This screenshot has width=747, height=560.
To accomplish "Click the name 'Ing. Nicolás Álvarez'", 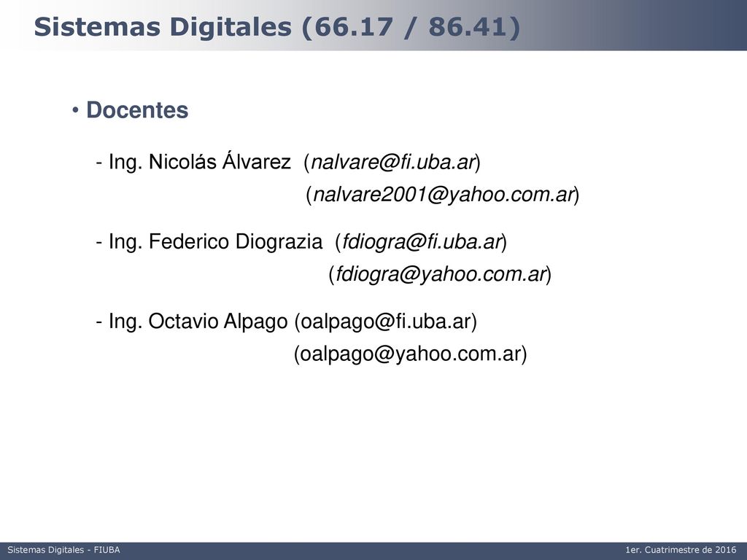I will 200,162.
